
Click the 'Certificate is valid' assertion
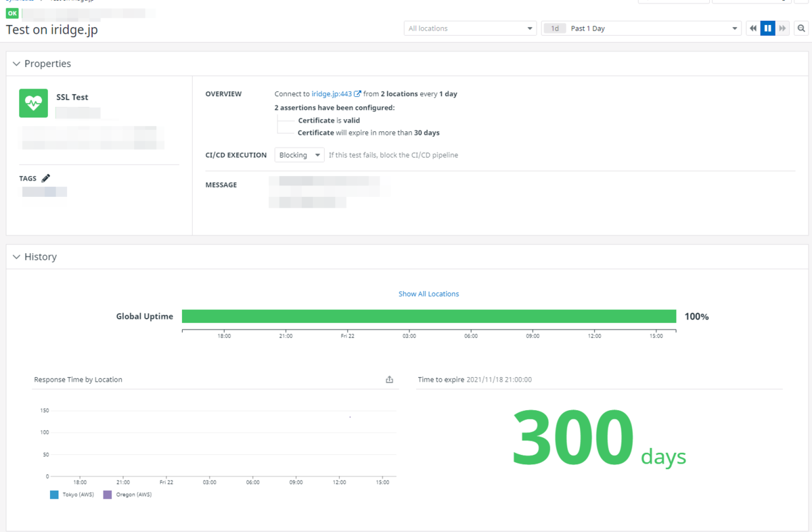pyautogui.click(x=329, y=120)
